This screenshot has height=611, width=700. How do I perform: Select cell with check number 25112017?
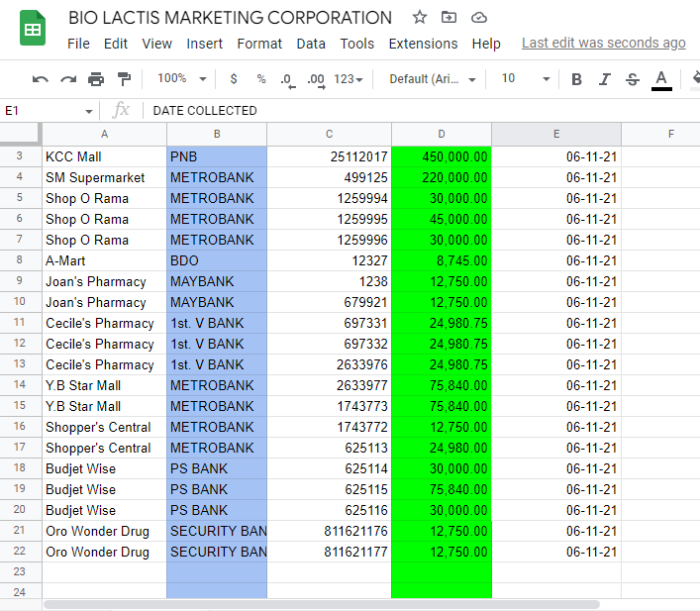(x=329, y=156)
